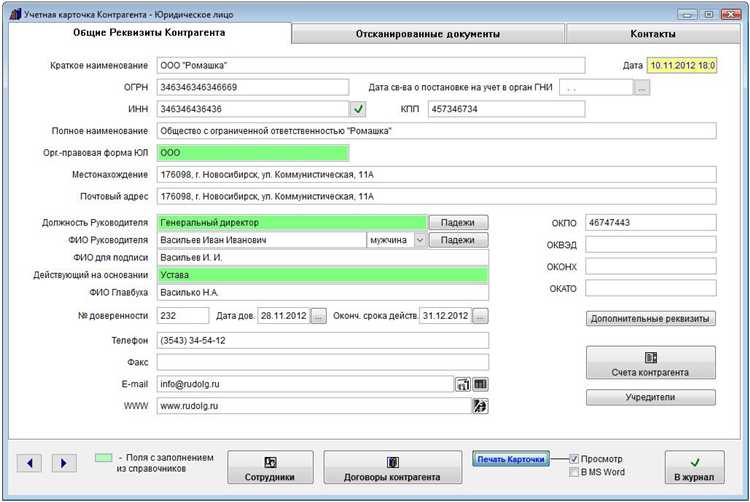The height and width of the screenshot is (502, 750).
Task: Go to next record with right arrow
Action: point(64,463)
